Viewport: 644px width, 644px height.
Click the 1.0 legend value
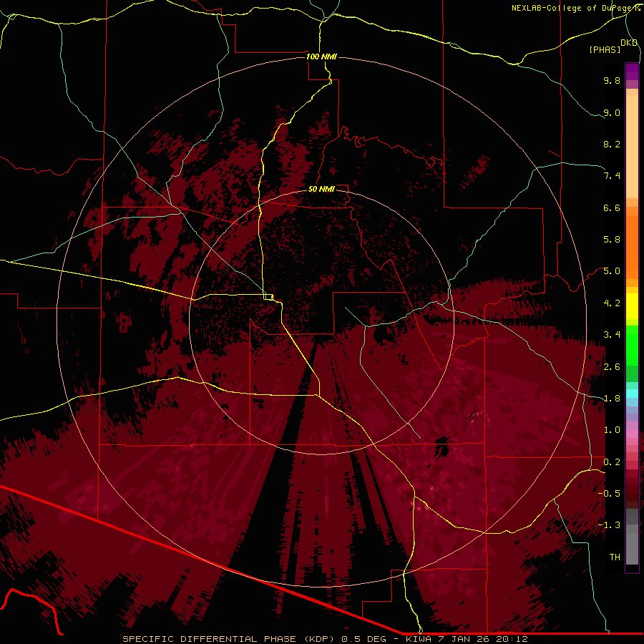612,430
